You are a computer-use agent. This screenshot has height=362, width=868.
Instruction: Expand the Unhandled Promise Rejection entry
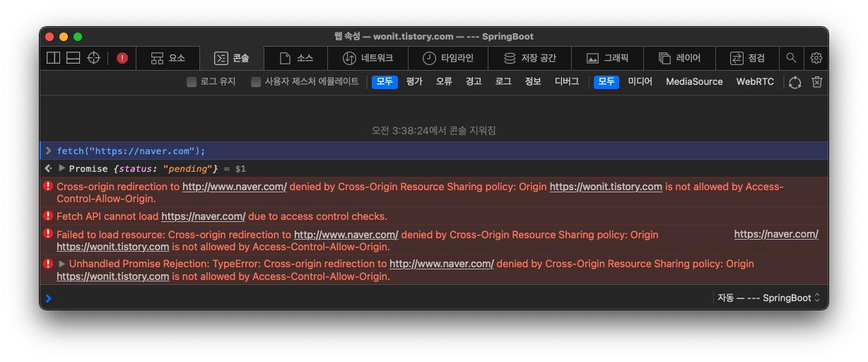pos(62,264)
